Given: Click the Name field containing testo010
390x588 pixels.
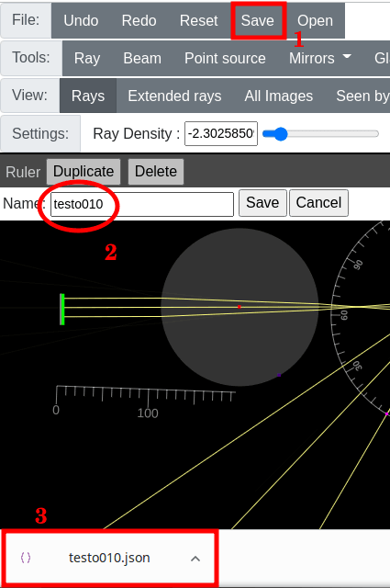Looking at the screenshot, I should pyautogui.click(x=142, y=204).
